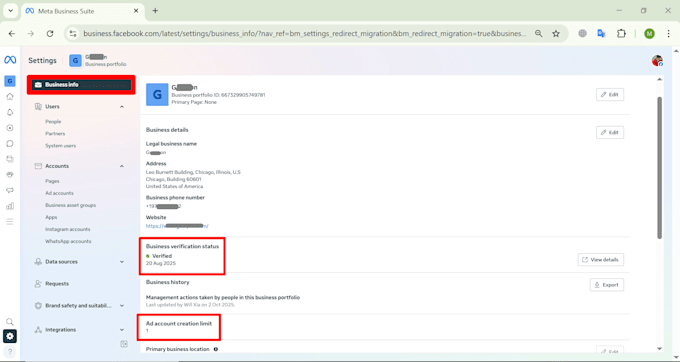The height and width of the screenshot is (362, 680).
Task: Open System users
Action: click(x=60, y=146)
